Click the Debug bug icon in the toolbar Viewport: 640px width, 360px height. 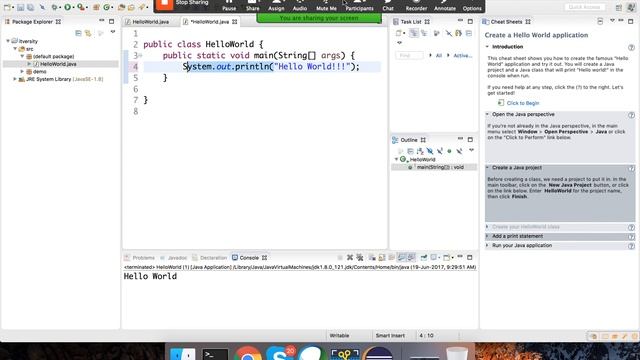coord(54,7)
